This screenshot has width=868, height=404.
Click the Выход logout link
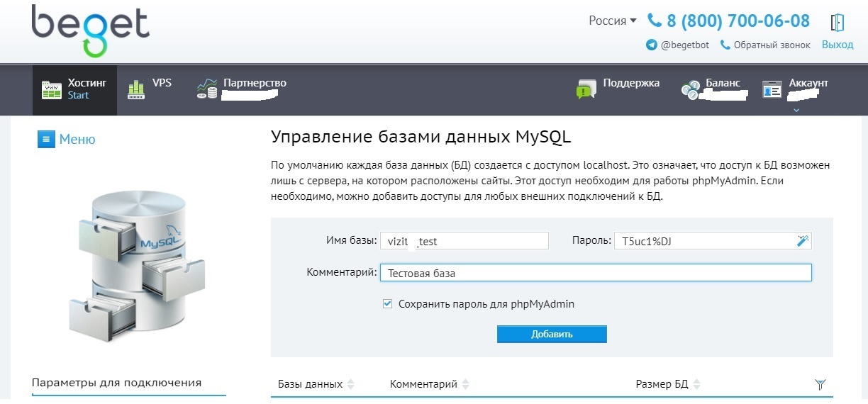click(x=838, y=45)
